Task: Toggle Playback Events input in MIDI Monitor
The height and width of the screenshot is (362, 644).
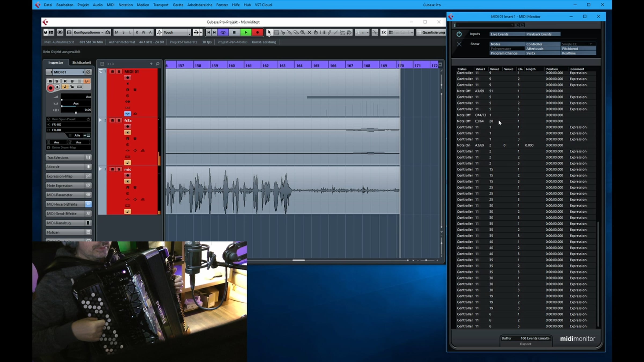Action: (543, 34)
